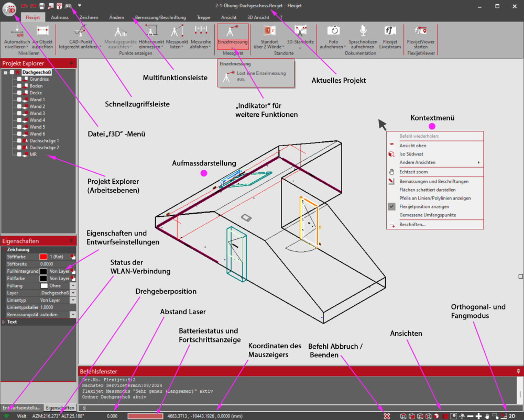524x420 pixels.
Task: Click Beschriften... in context menu
Action: tap(435, 224)
